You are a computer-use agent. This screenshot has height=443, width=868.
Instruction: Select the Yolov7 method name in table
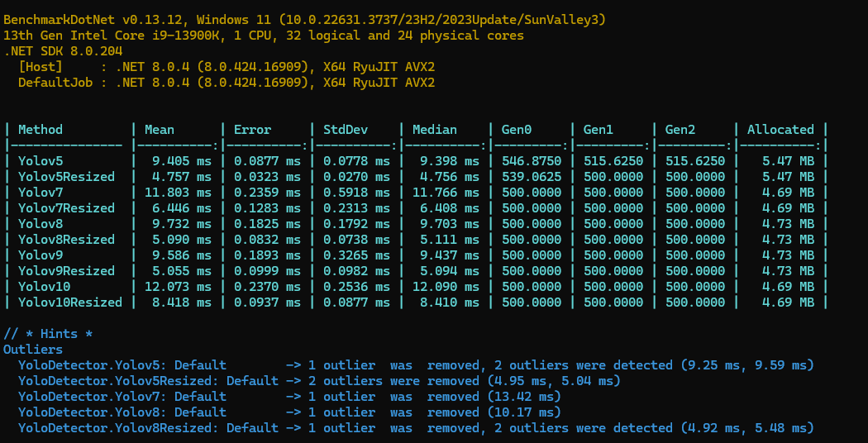(x=41, y=192)
